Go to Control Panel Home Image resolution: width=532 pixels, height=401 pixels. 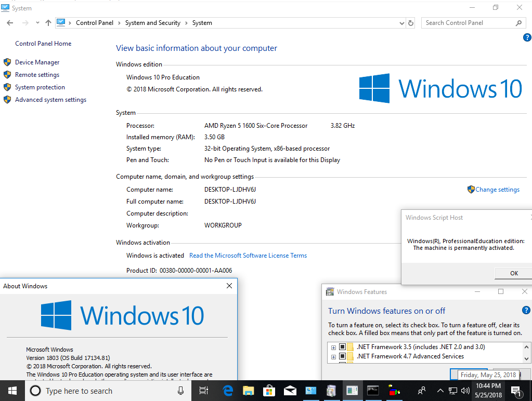click(x=43, y=44)
